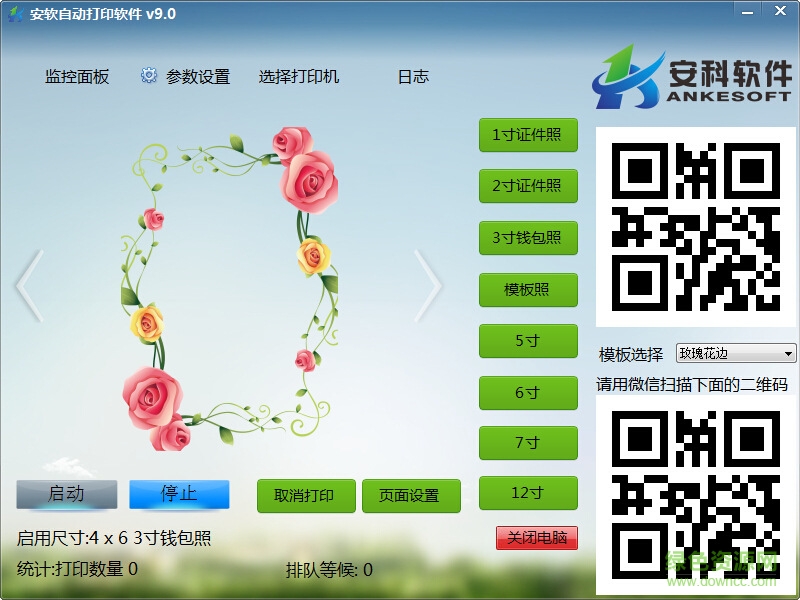
Task: Click the 模板照 button
Action: coord(528,290)
